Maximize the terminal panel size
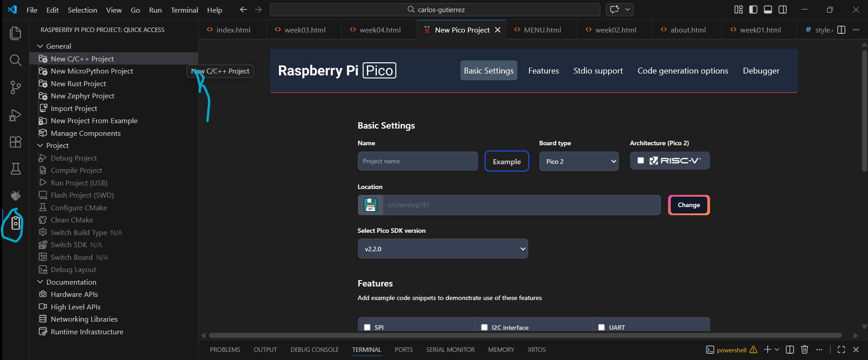Viewport: 868px width, 360px height. pos(841,350)
